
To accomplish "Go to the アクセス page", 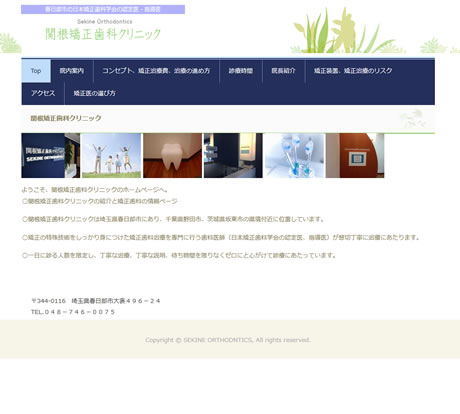I will [x=43, y=93].
